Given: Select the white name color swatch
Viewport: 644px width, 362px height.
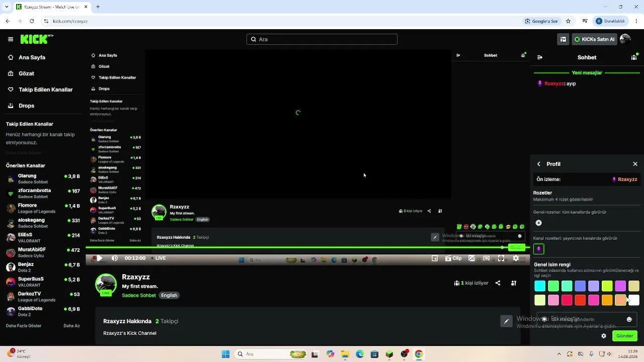Looking at the screenshot, I should pos(634,300).
